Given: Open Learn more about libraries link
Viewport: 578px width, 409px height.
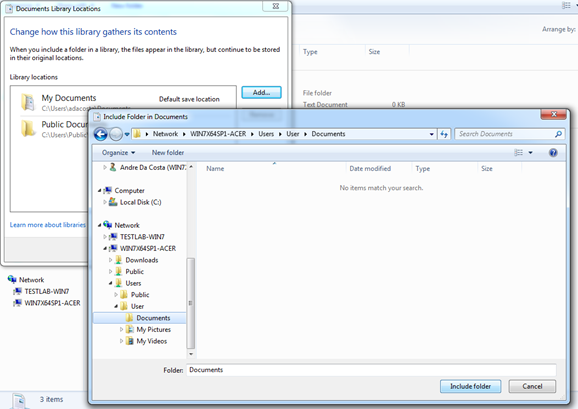Looking at the screenshot, I should click(x=48, y=225).
